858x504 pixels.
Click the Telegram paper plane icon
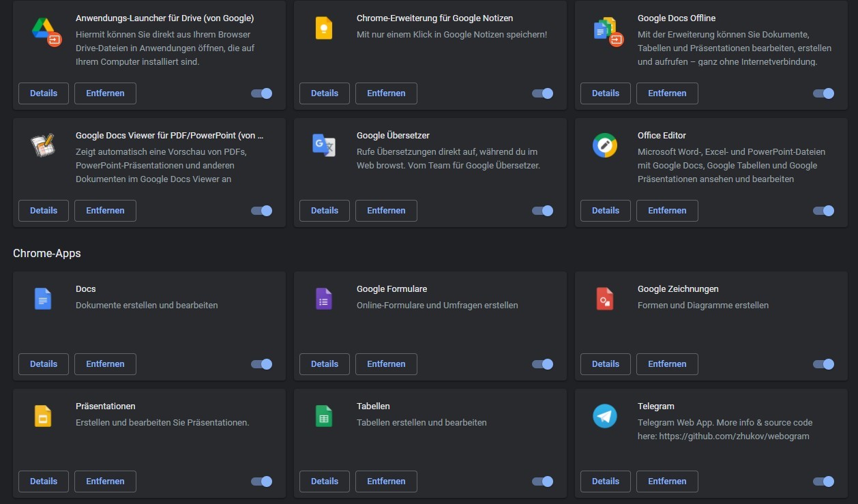(605, 416)
